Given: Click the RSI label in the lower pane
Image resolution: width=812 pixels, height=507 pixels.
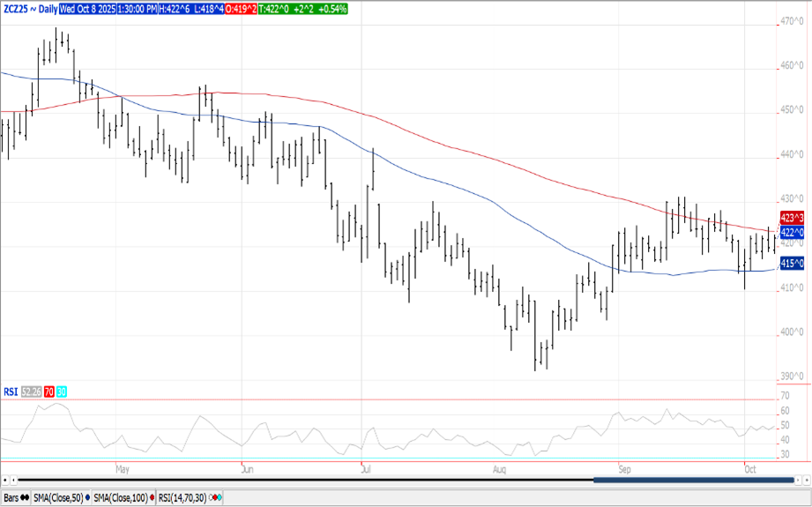Looking at the screenshot, I should 9,391.
